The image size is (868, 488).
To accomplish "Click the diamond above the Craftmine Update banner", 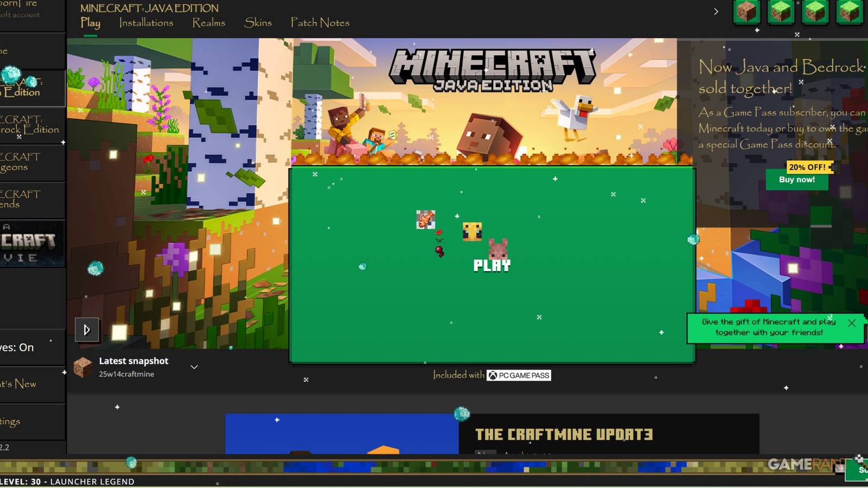I will coord(462,414).
